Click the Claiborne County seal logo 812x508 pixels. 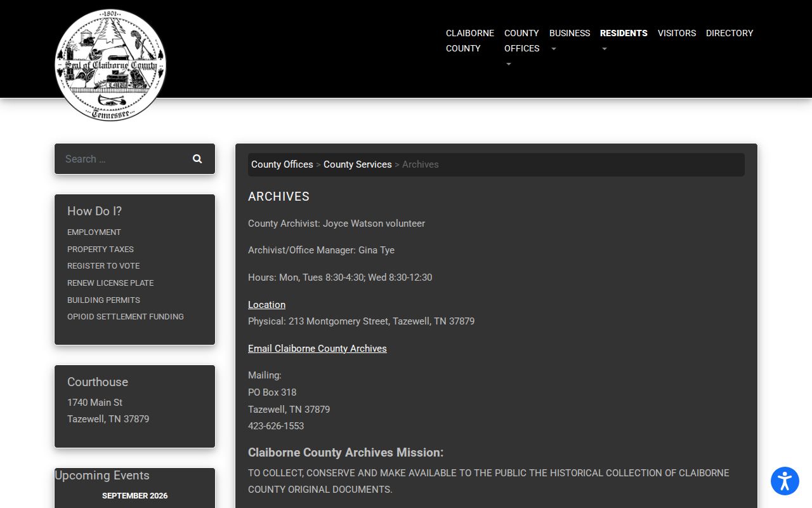[110, 65]
